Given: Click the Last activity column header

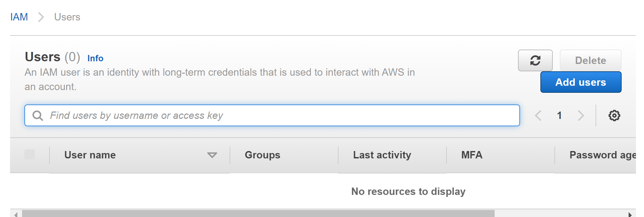Looking at the screenshot, I should coord(382,155).
